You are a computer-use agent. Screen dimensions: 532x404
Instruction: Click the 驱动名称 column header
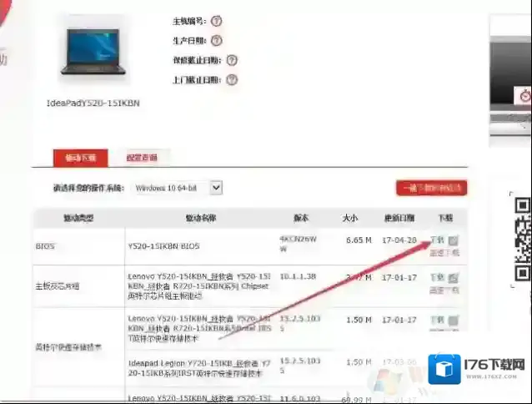pyautogui.click(x=200, y=218)
